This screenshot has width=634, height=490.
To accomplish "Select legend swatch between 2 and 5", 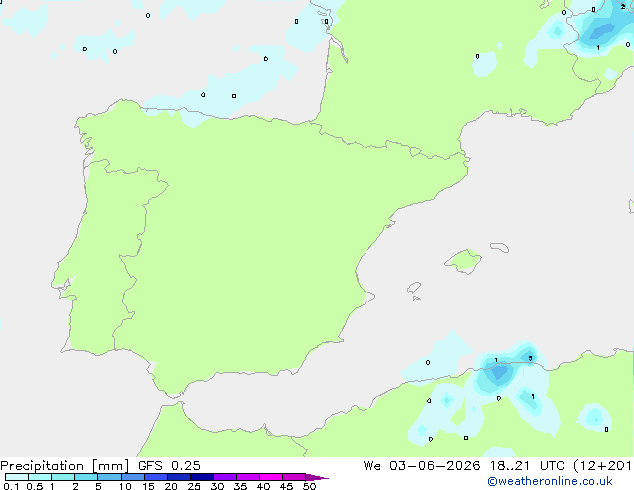I will point(86,477).
